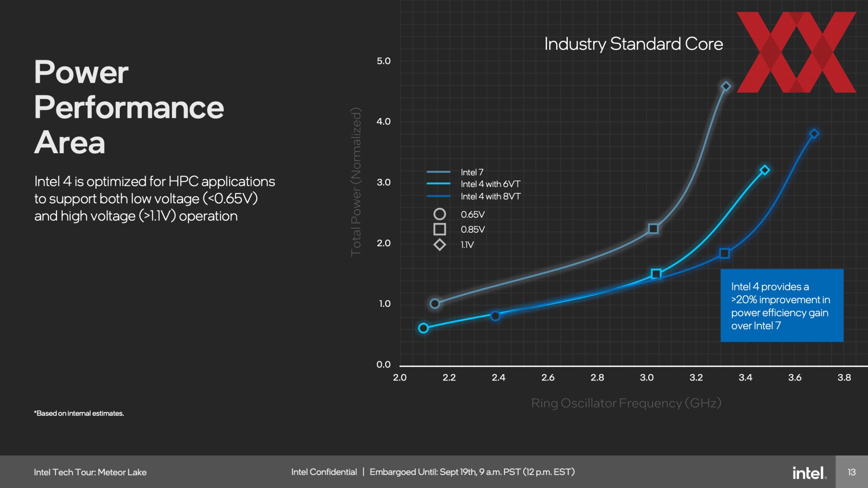Click the 3.6 x-axis tick label
The height and width of the screenshot is (488, 868).
(795, 378)
